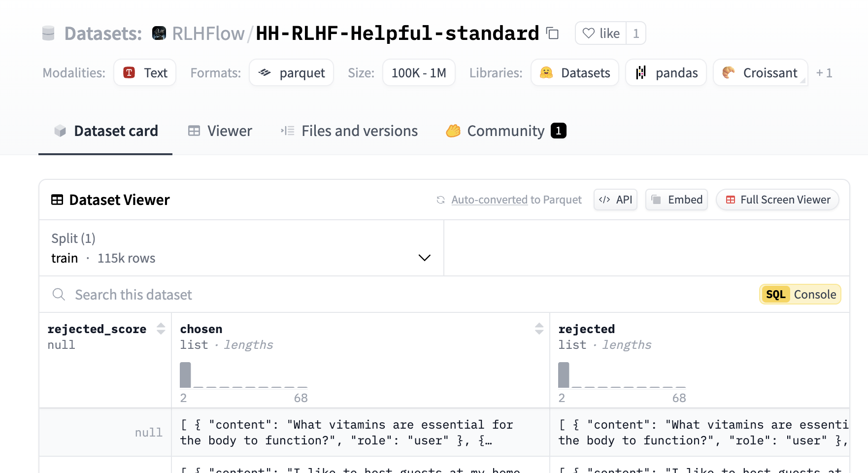Filter by parquet format tag
Screen dimensions: 868x473
(x=291, y=72)
